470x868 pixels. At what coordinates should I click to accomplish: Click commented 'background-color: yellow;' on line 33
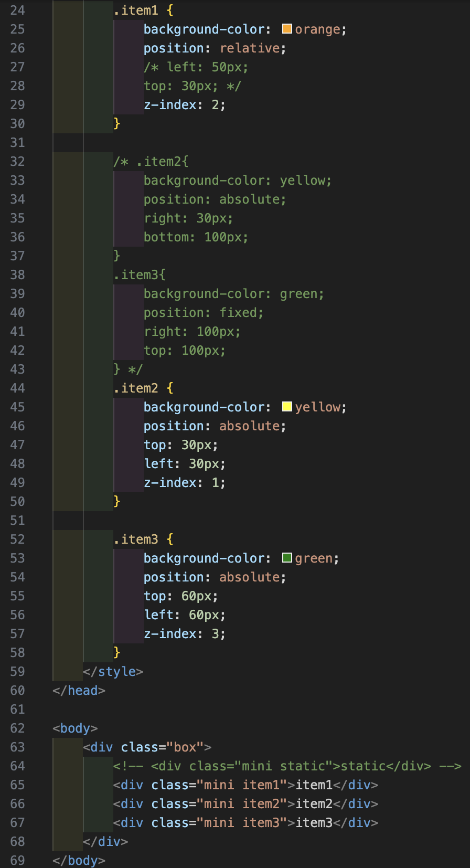(238, 180)
